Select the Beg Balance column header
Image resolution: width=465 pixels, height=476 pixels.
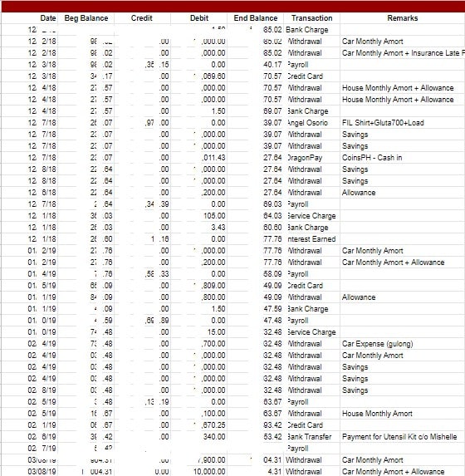(x=86, y=18)
